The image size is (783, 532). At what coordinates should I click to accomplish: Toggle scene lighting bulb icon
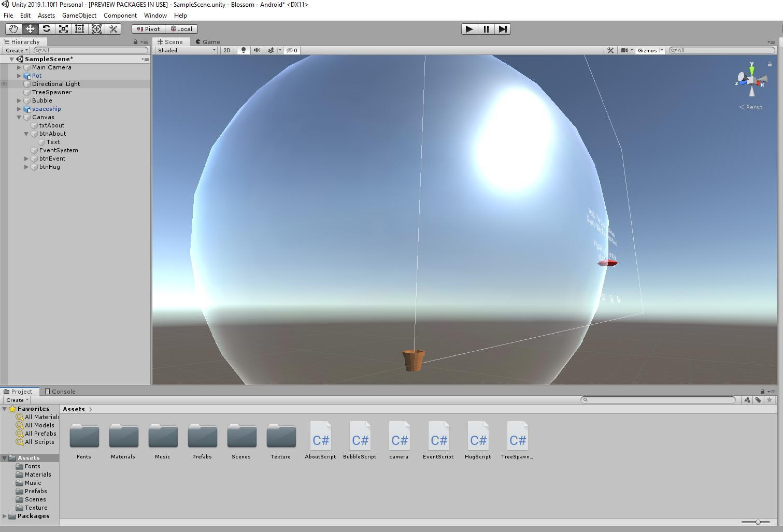pos(243,50)
